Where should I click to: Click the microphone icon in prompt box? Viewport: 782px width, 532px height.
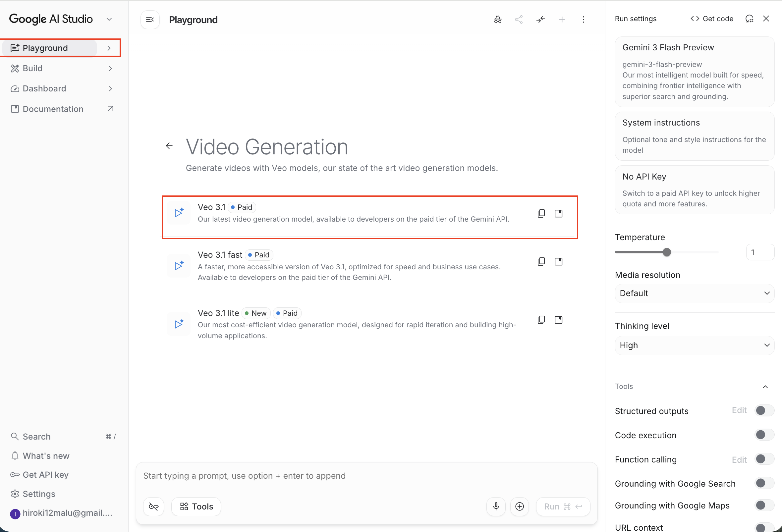(x=496, y=506)
